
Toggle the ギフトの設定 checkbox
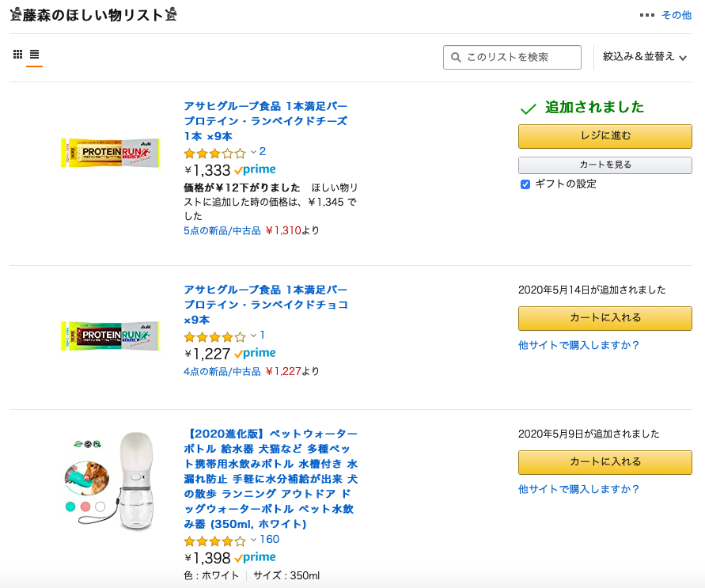coord(525,184)
